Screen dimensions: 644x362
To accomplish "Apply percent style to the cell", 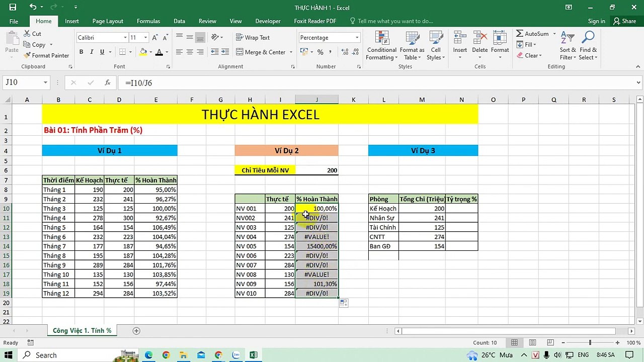I will (x=320, y=52).
